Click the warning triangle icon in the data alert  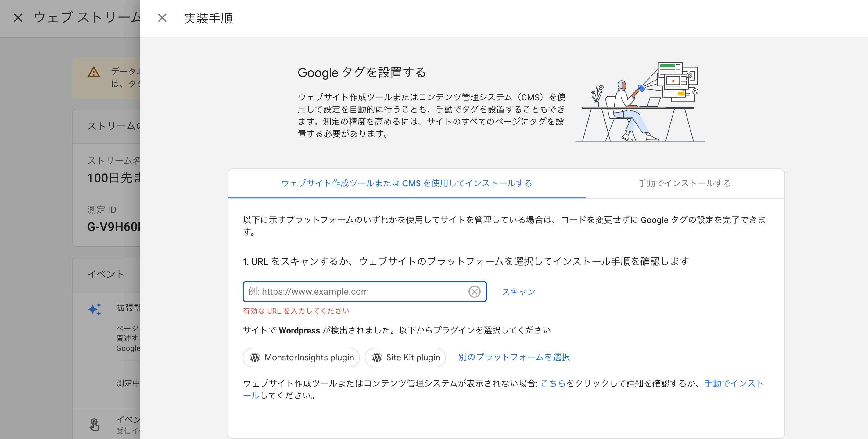pos(94,73)
